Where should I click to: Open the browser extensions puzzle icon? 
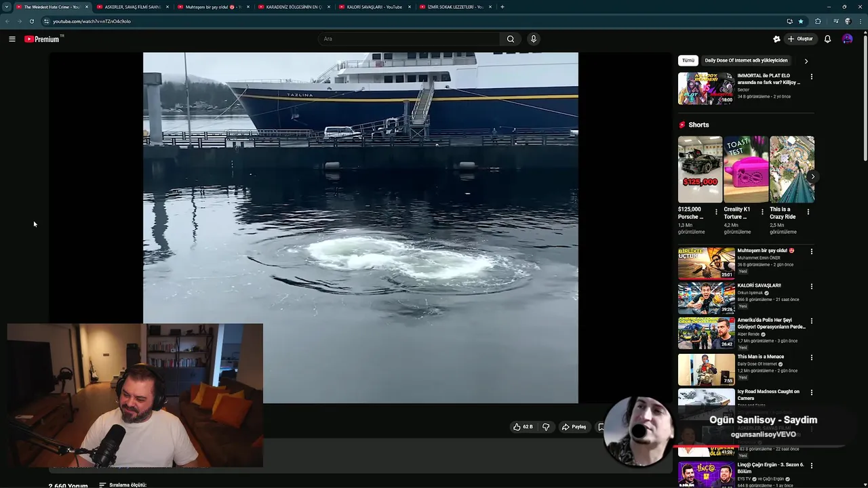(818, 21)
